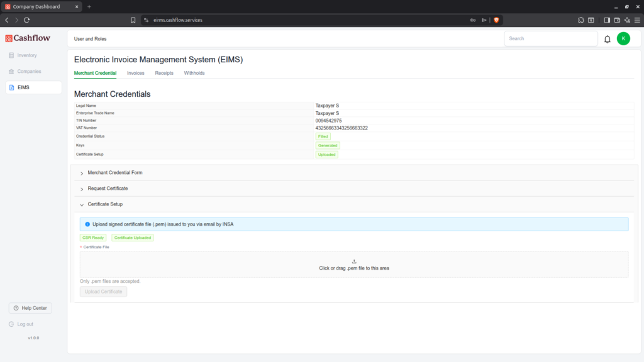644x362 pixels.
Task: Click the Brave media play icon in address bar
Action: coord(484,20)
